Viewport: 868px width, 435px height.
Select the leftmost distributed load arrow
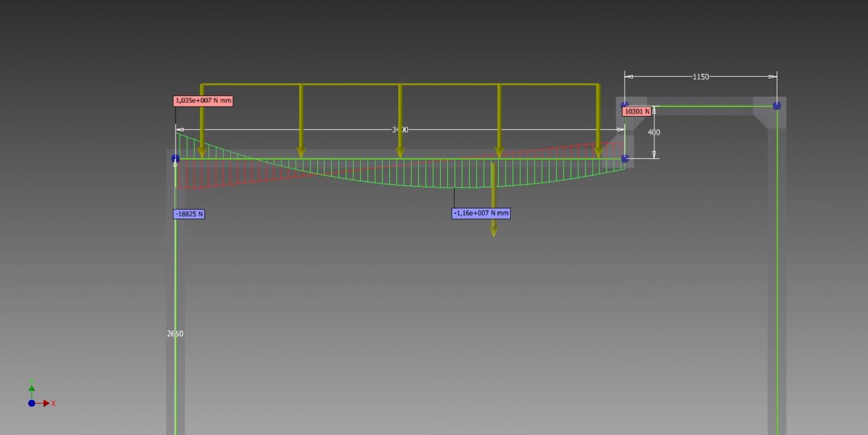(202, 121)
